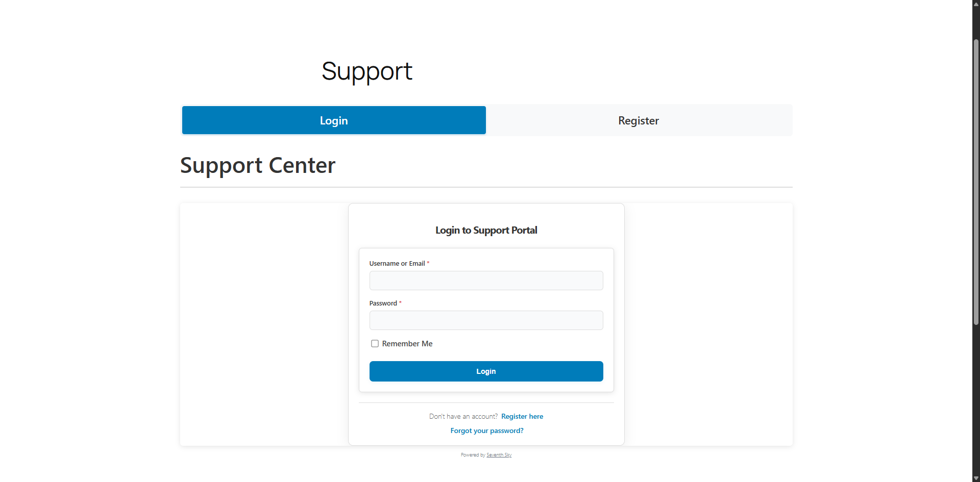Follow the Register here link

522,417
